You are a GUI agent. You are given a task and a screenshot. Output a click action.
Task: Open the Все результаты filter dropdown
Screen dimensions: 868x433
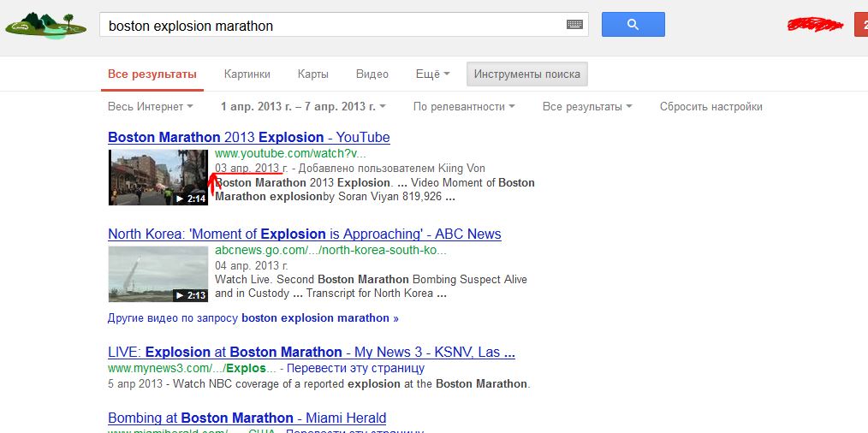click(x=587, y=107)
